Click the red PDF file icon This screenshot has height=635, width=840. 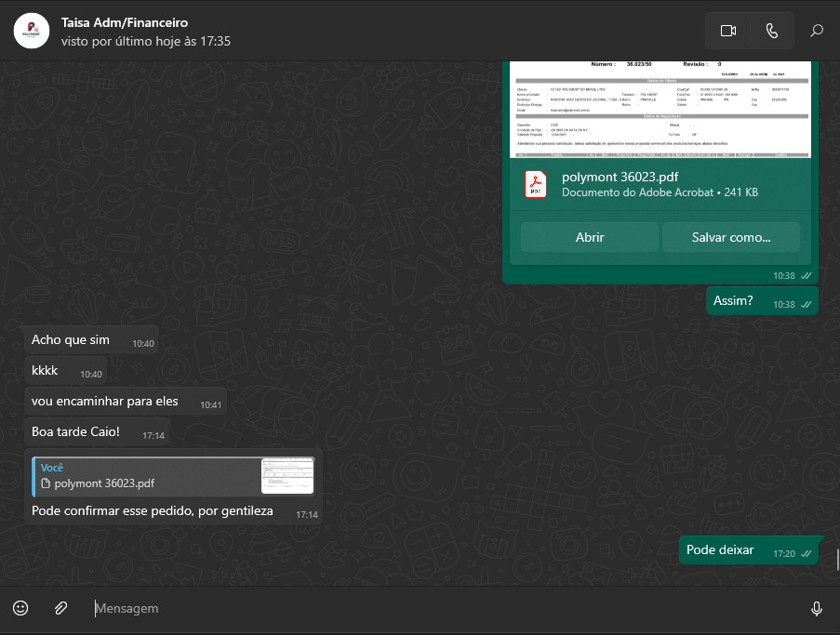536,184
